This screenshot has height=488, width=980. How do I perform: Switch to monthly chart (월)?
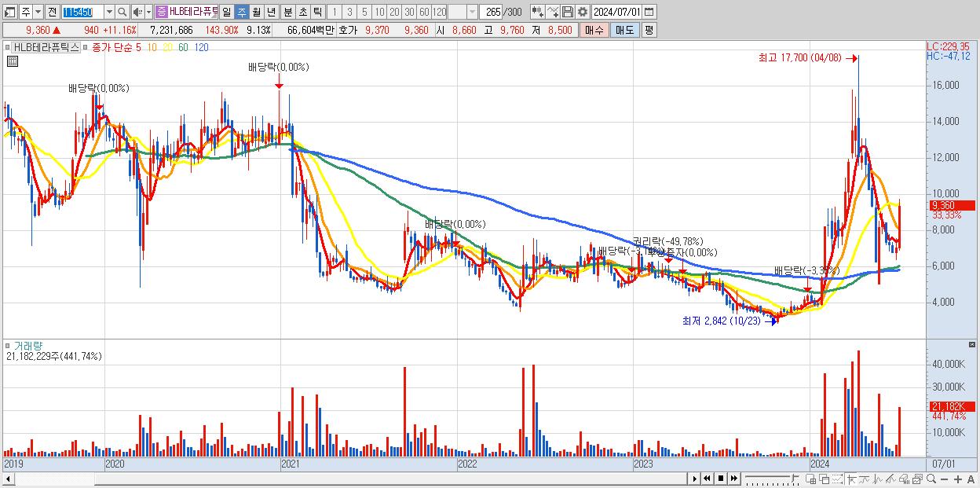256,12
